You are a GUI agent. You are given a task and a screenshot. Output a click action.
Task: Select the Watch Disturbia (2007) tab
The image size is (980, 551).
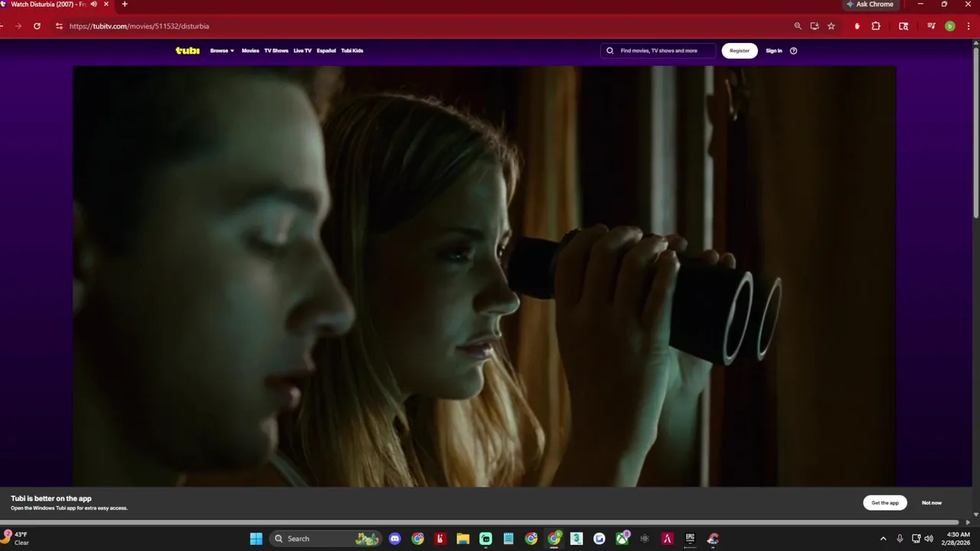[47, 4]
